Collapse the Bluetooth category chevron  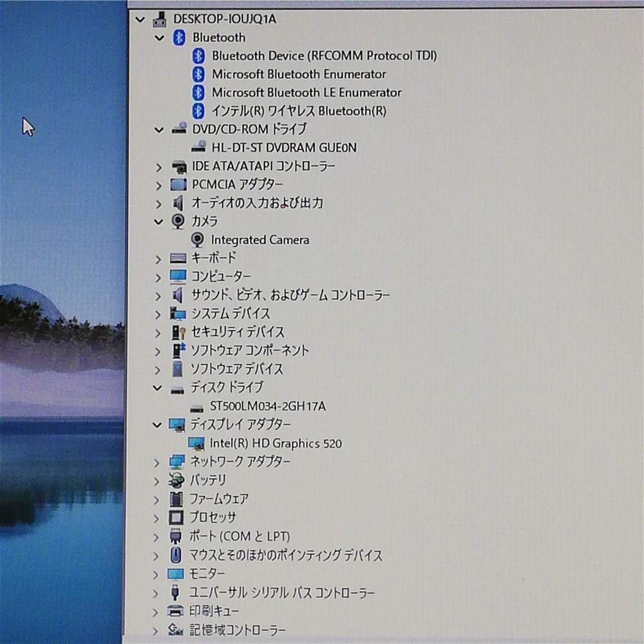(x=159, y=38)
